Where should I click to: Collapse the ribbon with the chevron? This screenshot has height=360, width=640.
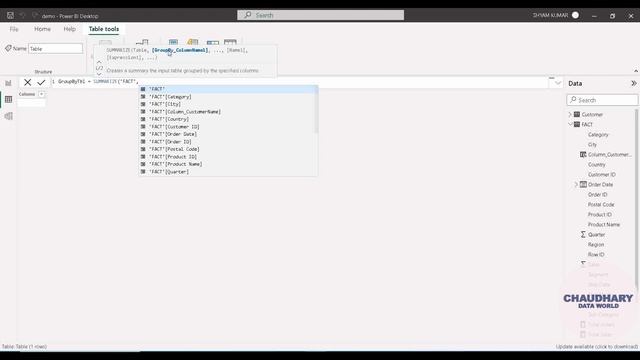(x=636, y=71)
